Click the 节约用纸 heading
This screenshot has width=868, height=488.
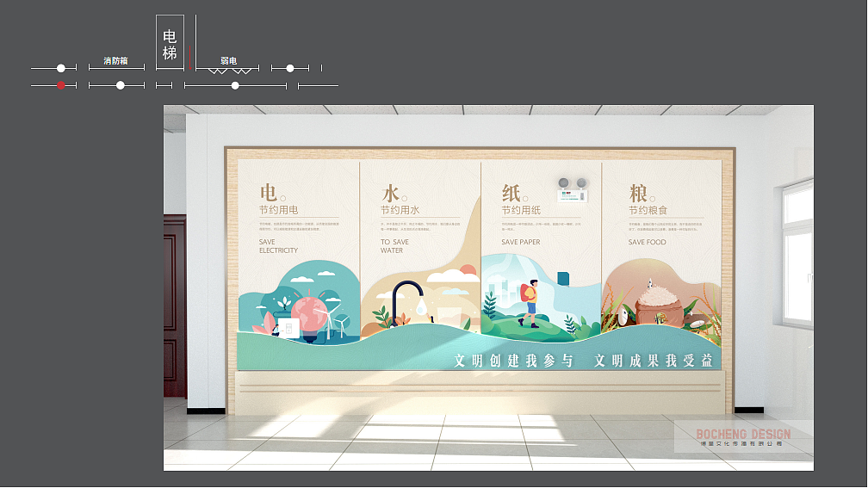(521, 210)
